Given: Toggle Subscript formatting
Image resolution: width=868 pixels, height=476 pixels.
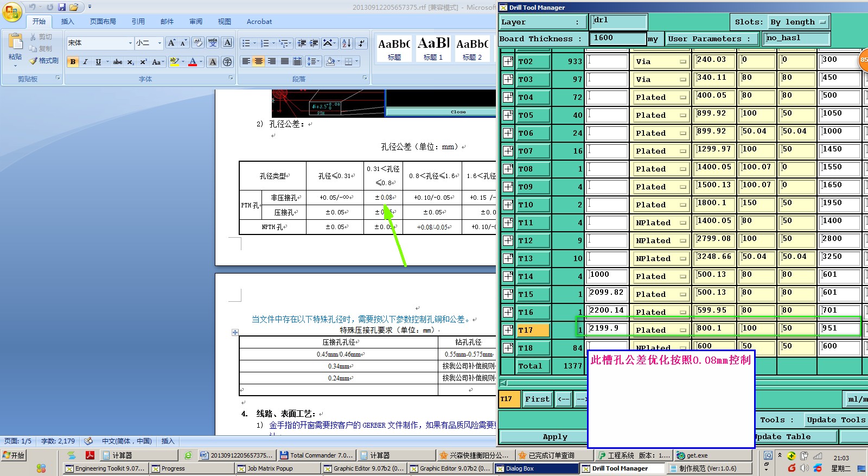Looking at the screenshot, I should point(130,62).
